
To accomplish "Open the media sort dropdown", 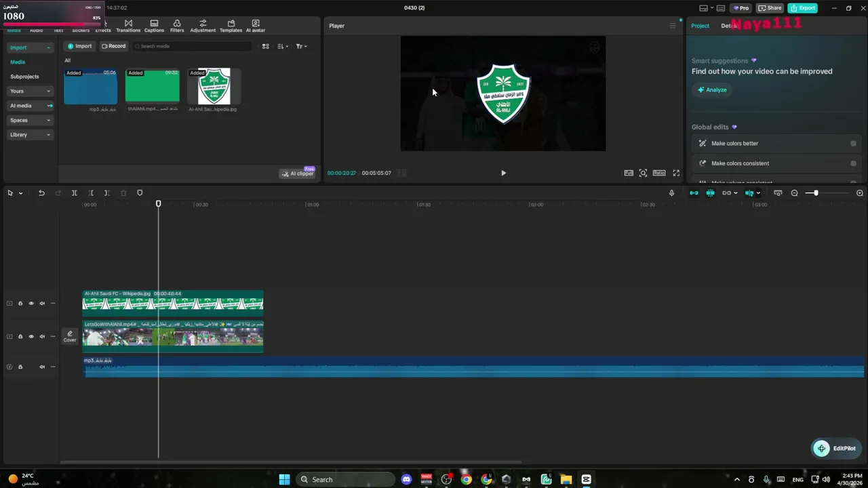I will (283, 46).
